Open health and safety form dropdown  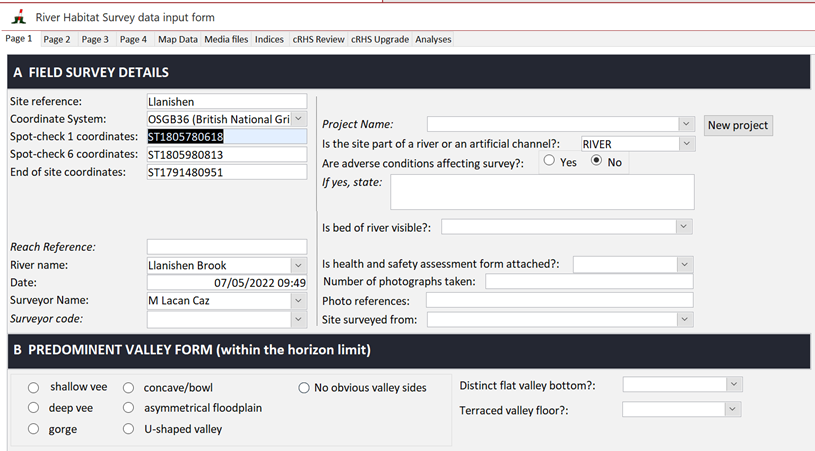(685, 264)
